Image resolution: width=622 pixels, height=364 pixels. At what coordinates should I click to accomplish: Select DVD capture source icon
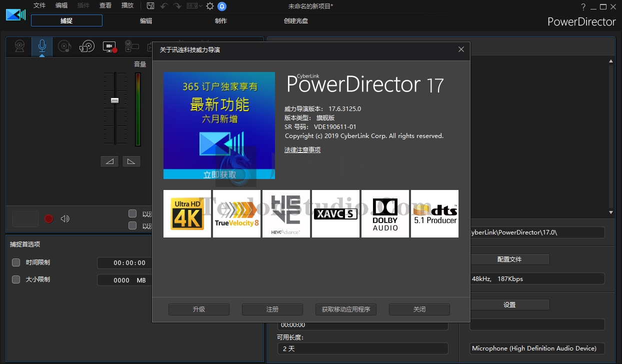pos(86,46)
